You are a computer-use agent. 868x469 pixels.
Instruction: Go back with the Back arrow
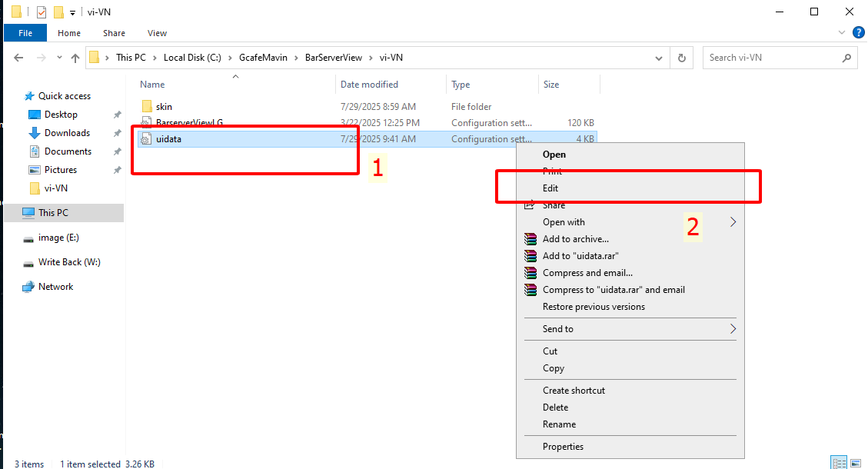point(18,58)
